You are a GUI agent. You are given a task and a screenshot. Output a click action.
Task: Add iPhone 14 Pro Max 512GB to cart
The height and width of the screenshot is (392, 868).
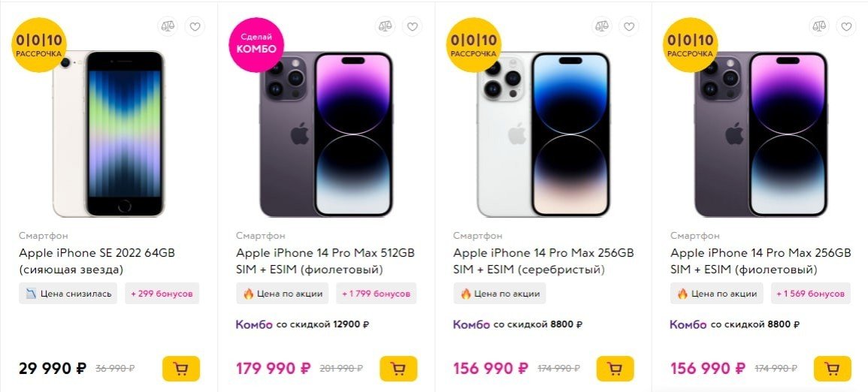[x=398, y=369]
